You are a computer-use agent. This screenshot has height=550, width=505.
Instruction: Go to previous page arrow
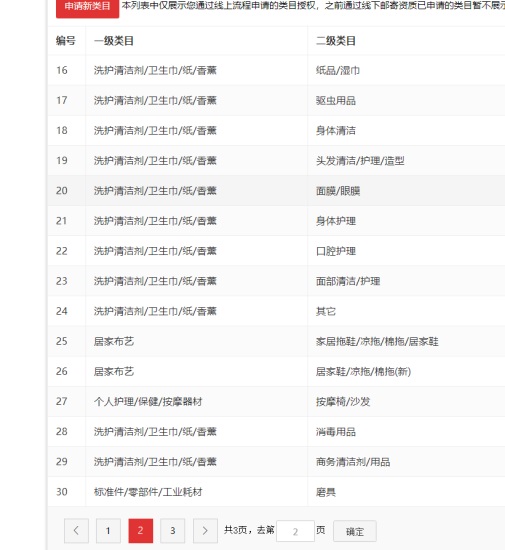click(x=76, y=530)
